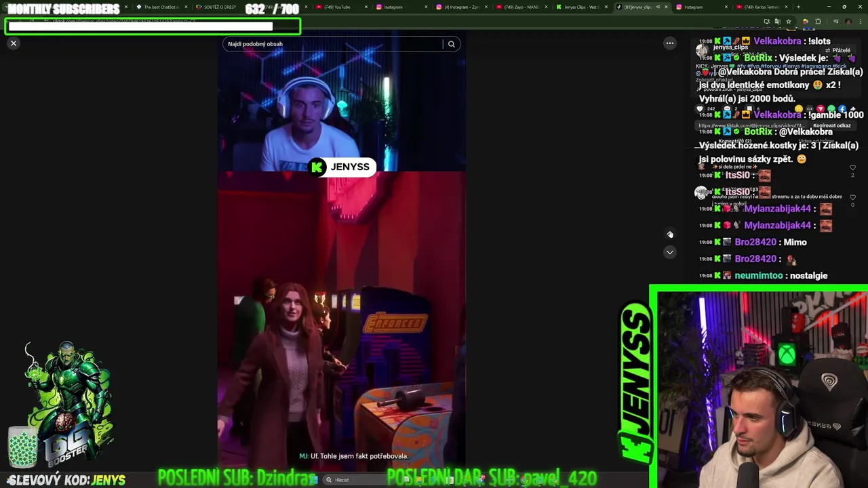Switch to the Videa od tvůrce tab
The image size is (868, 488).
point(816,141)
